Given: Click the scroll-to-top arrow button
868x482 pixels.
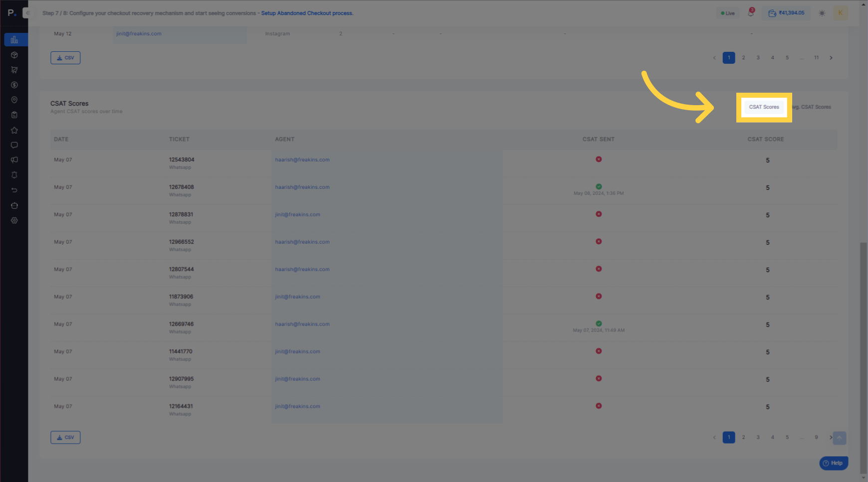Looking at the screenshot, I should coord(840,438).
